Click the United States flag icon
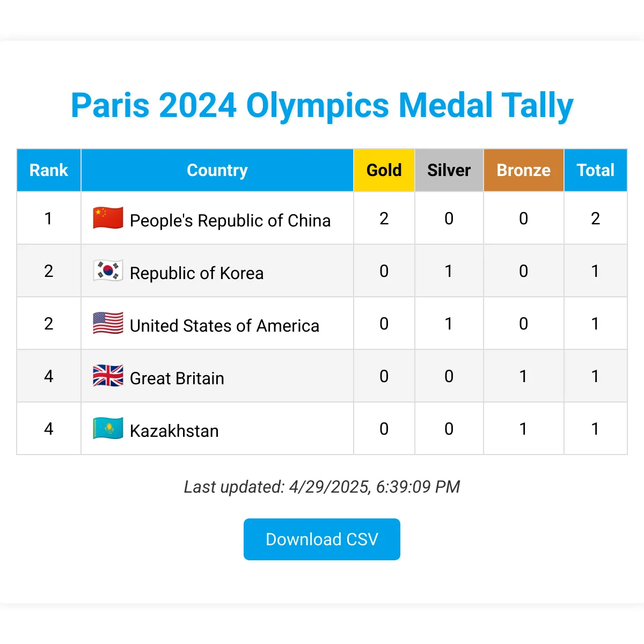The image size is (644, 644). (108, 324)
